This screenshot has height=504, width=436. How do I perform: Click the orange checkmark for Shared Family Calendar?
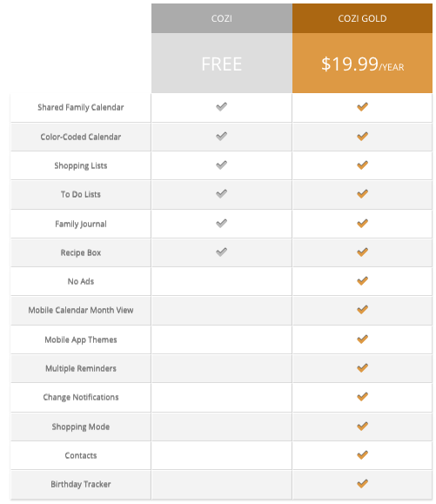pyautogui.click(x=362, y=106)
